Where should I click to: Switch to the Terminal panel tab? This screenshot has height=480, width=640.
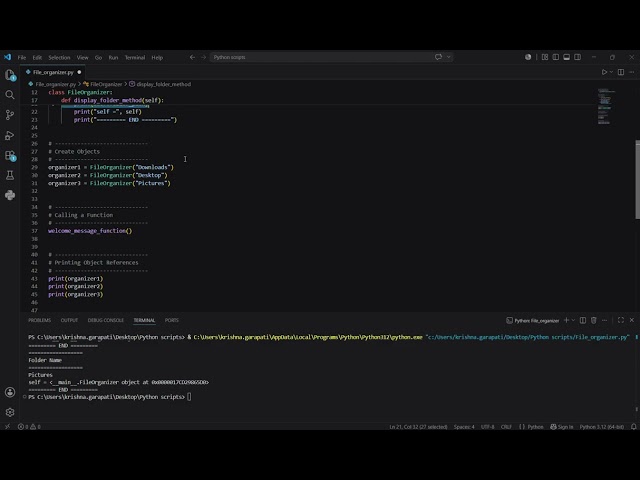[144, 320]
